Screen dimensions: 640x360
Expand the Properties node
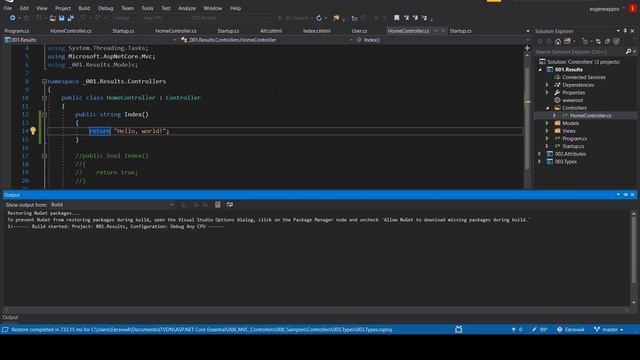click(547, 93)
